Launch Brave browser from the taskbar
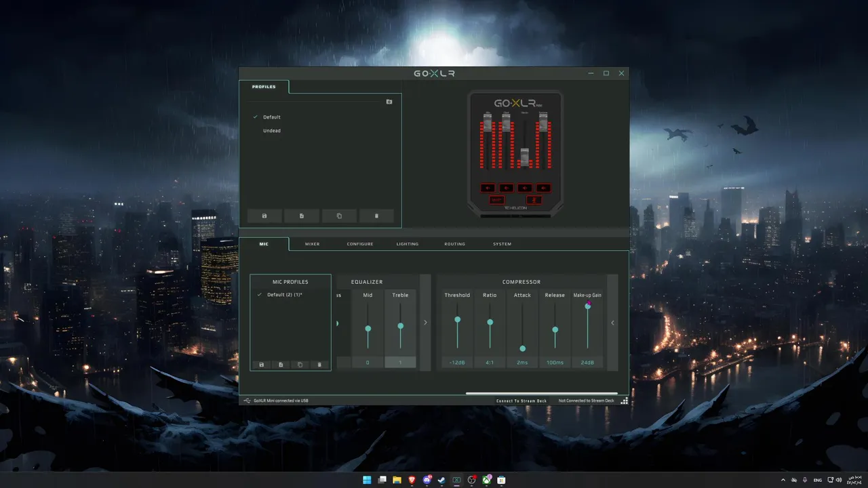Screen dimensions: 868x488 pyautogui.click(x=412, y=480)
